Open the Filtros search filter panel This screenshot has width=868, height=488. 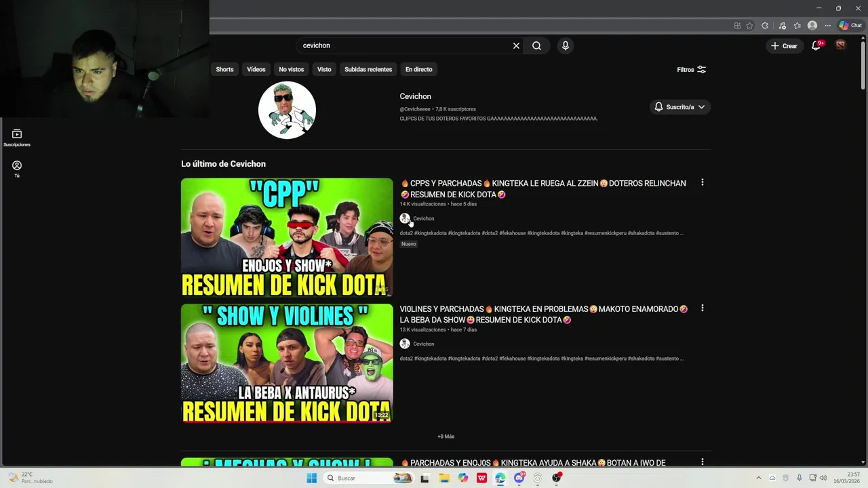[691, 70]
